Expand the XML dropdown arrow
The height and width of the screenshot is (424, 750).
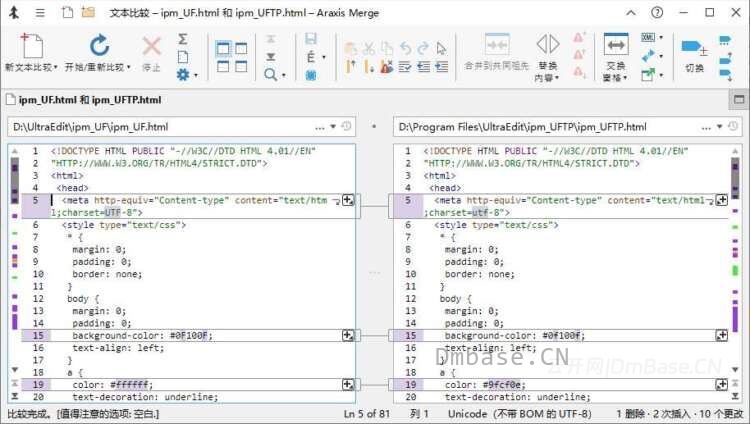661,37
